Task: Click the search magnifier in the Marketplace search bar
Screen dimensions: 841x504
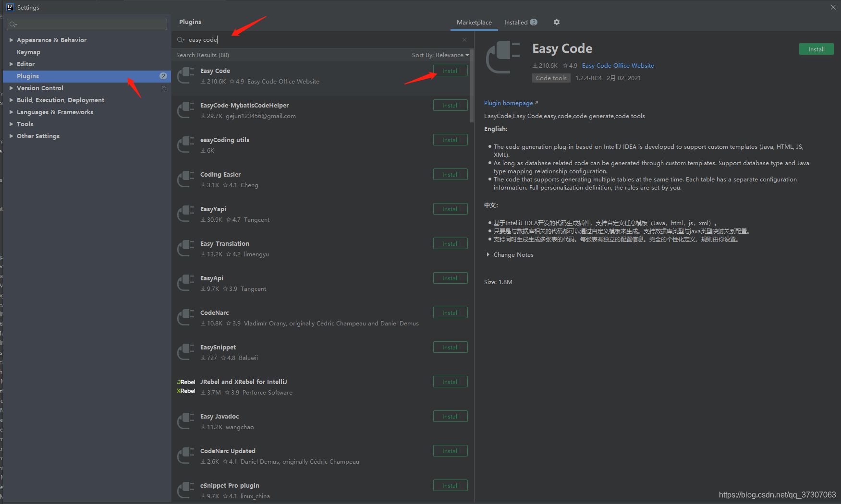Action: click(180, 39)
